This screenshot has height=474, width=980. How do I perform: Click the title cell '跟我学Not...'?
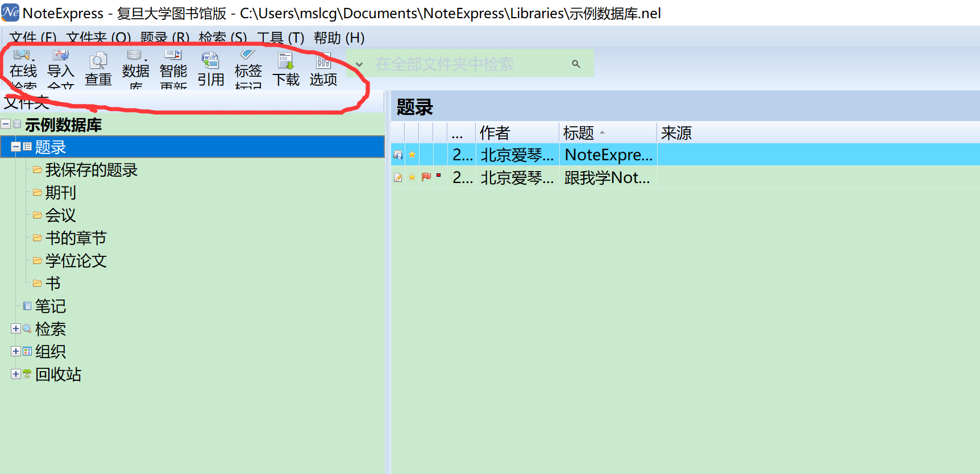[608, 177]
